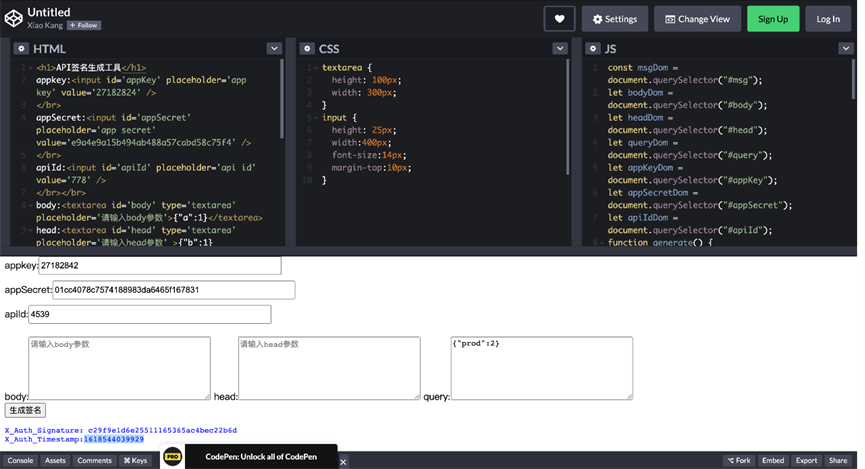
Task: Expand the JS editor dropdown menu
Action: 845,48
